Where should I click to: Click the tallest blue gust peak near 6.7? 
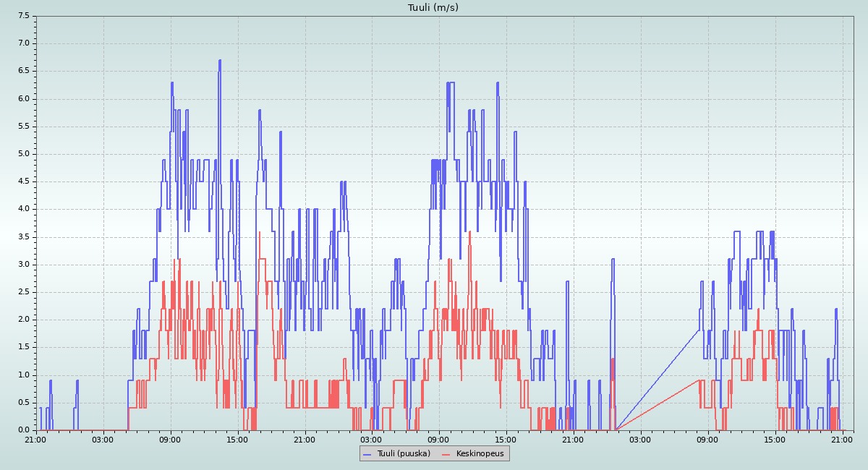pos(219,61)
